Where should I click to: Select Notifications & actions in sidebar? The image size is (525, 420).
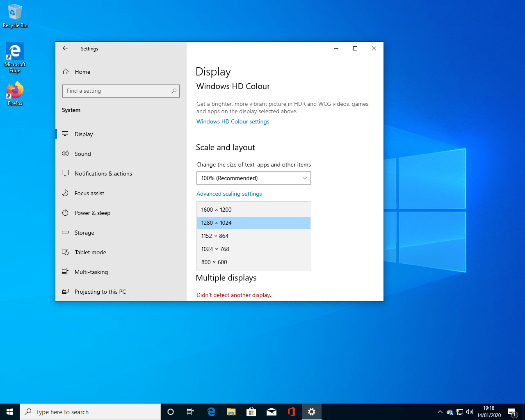coord(103,173)
